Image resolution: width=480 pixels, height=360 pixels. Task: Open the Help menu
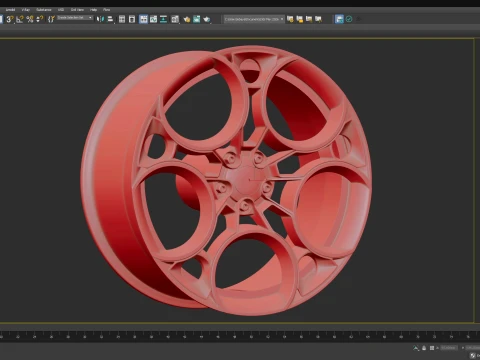[93, 10]
